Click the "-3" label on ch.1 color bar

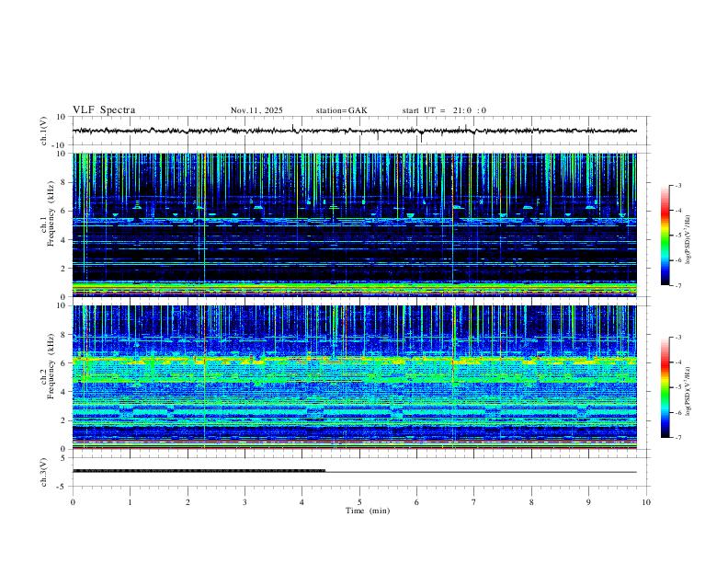(x=677, y=186)
